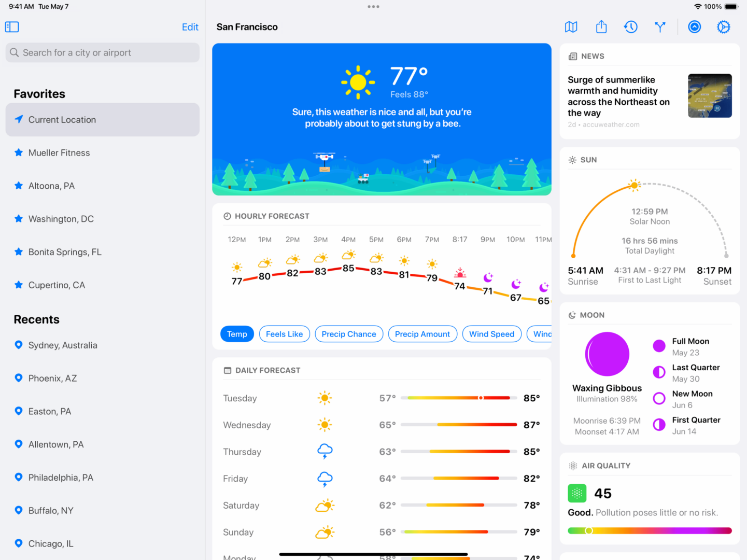The width and height of the screenshot is (747, 560).
Task: Open settings gear icon
Action: tap(723, 27)
